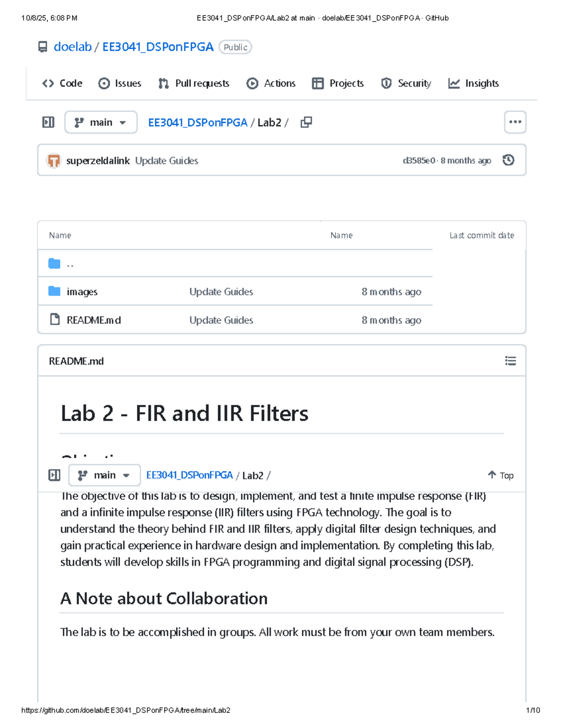The height and width of the screenshot is (728, 563).
Task: Click the repository icon beside doelab
Action: pyautogui.click(x=43, y=47)
